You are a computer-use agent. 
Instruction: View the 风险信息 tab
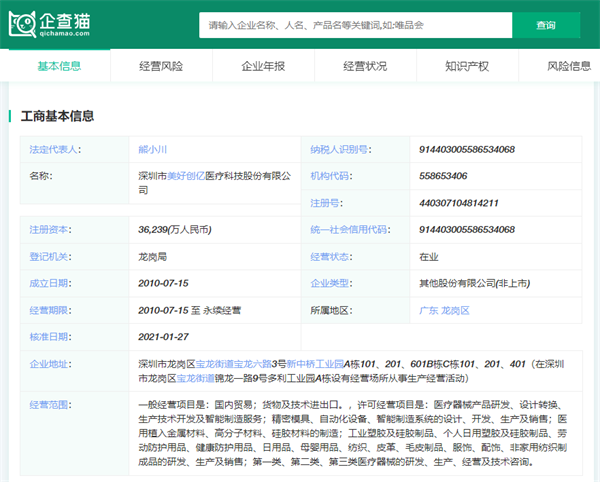pyautogui.click(x=567, y=67)
